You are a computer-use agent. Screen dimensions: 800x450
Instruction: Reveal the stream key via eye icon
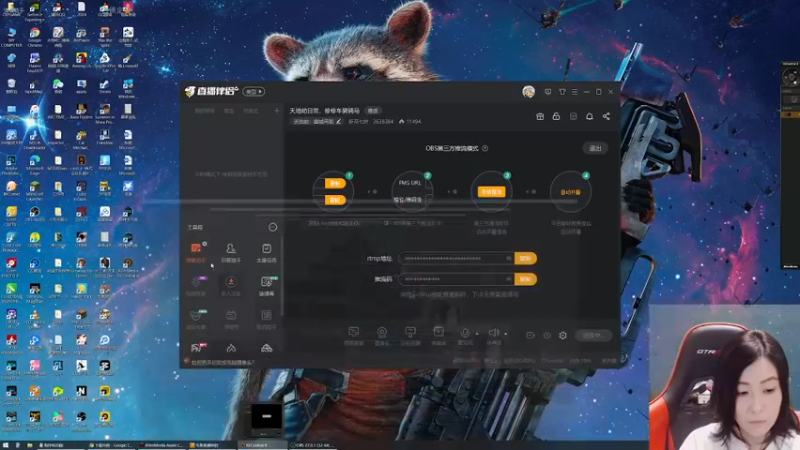coord(508,279)
